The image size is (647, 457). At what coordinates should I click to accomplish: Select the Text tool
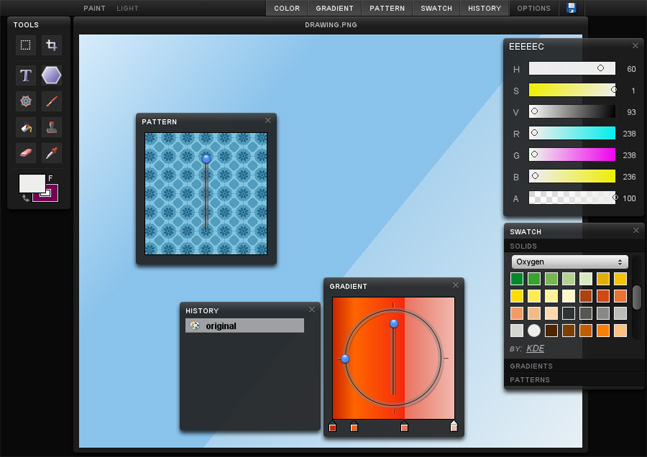[x=26, y=75]
